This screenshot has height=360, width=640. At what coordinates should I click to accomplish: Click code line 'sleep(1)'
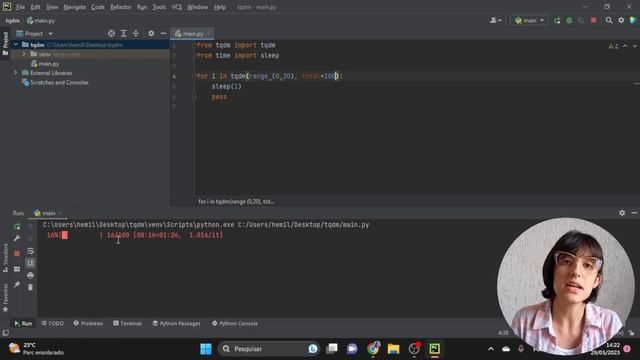[x=227, y=86]
